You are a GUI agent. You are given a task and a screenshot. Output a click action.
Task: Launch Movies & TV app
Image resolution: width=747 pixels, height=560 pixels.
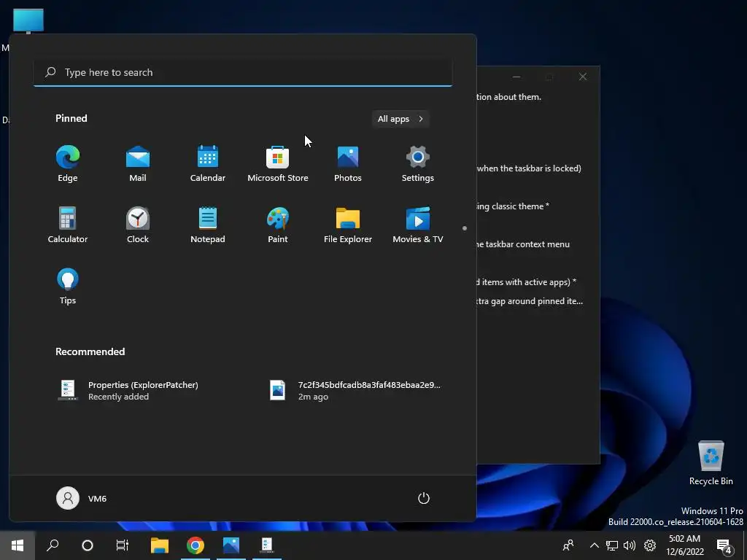coord(418,225)
